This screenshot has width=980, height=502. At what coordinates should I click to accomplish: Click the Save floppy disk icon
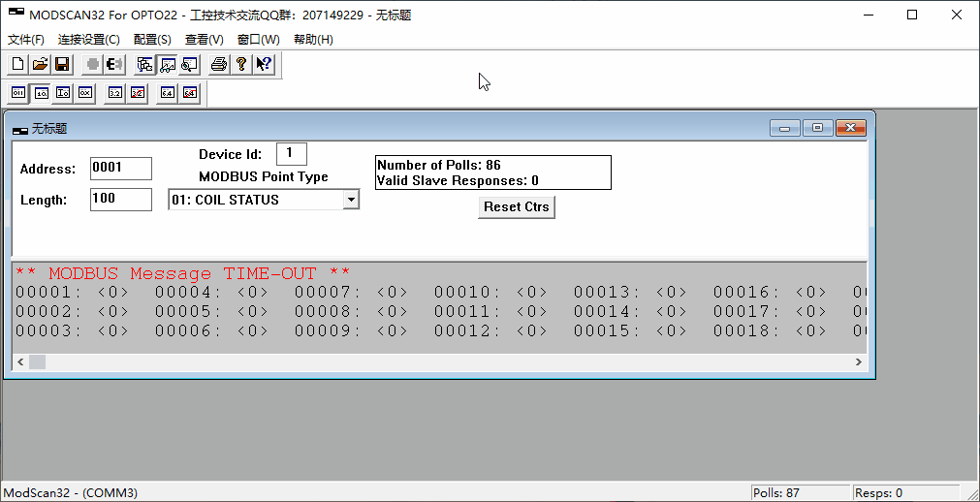pyautogui.click(x=61, y=65)
